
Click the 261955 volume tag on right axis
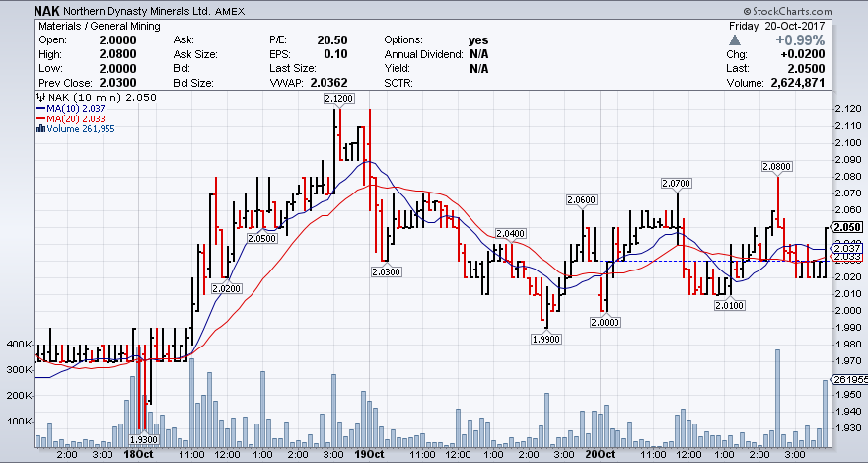tap(849, 379)
